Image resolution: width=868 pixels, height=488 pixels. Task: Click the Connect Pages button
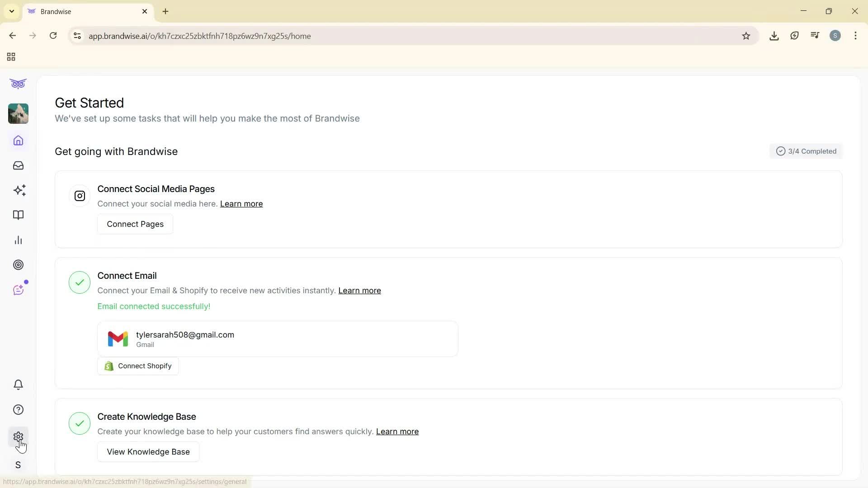click(135, 224)
